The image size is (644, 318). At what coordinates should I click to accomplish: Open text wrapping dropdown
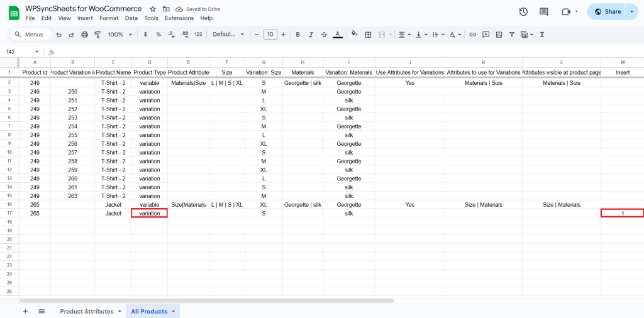(438, 35)
